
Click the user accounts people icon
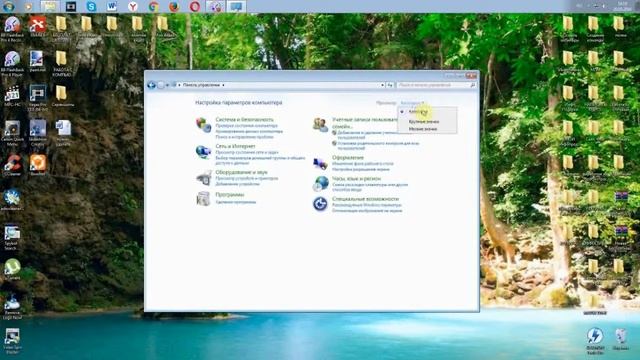(x=320, y=124)
